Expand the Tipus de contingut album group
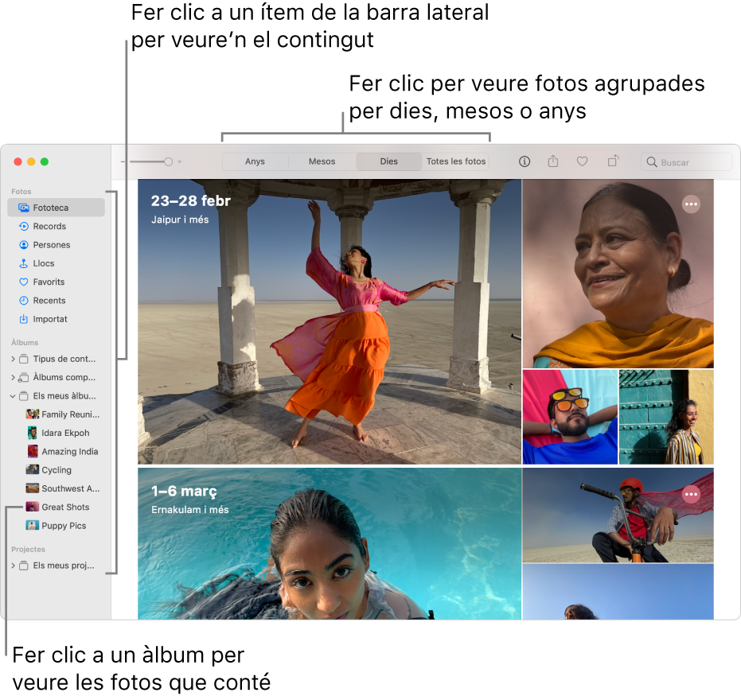This screenshot has height=700, width=741. 14,359
